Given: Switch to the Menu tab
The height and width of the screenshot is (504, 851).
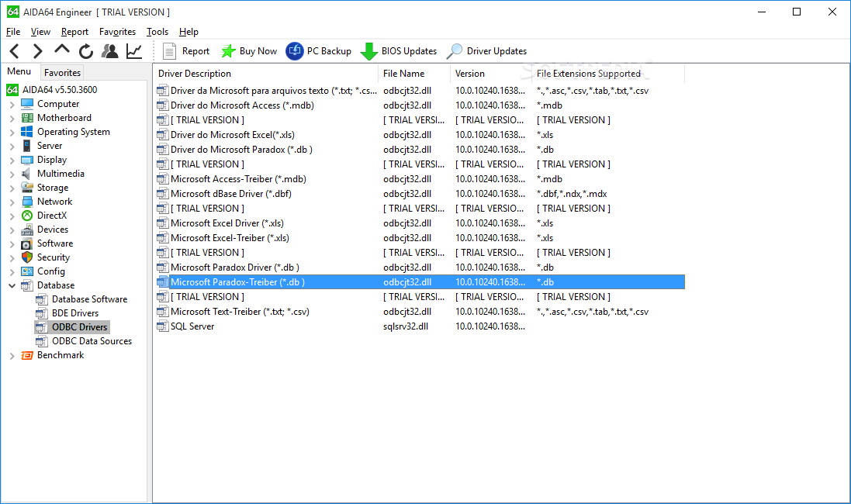Looking at the screenshot, I should coord(19,71).
